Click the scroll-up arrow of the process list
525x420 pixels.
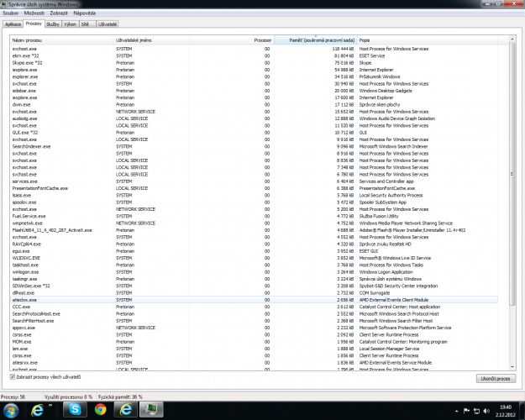pos(512,39)
